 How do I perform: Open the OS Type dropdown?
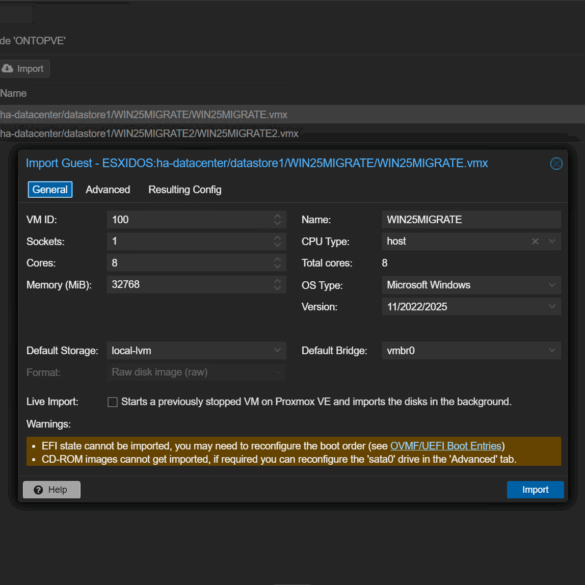[x=471, y=285]
